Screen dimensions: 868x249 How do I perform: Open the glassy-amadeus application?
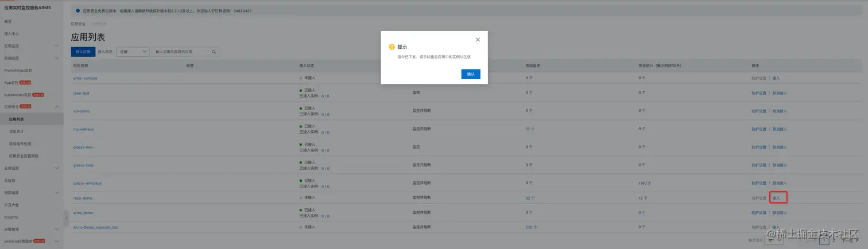[87, 183]
